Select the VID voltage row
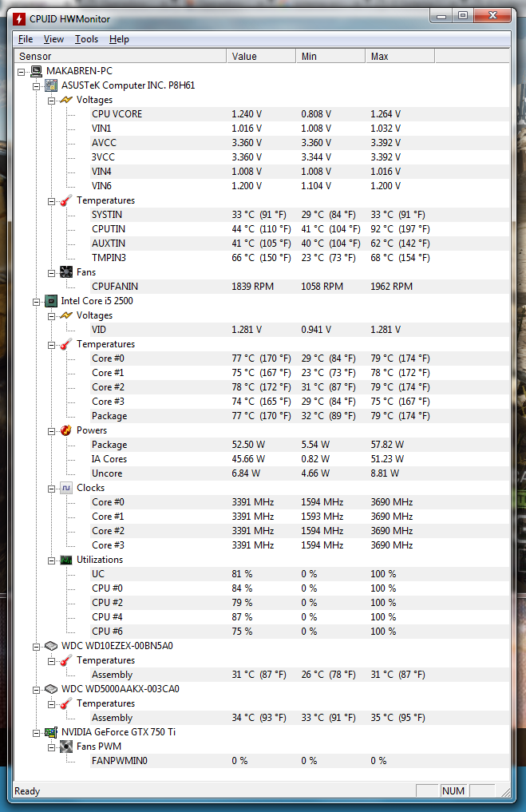 [299, 330]
